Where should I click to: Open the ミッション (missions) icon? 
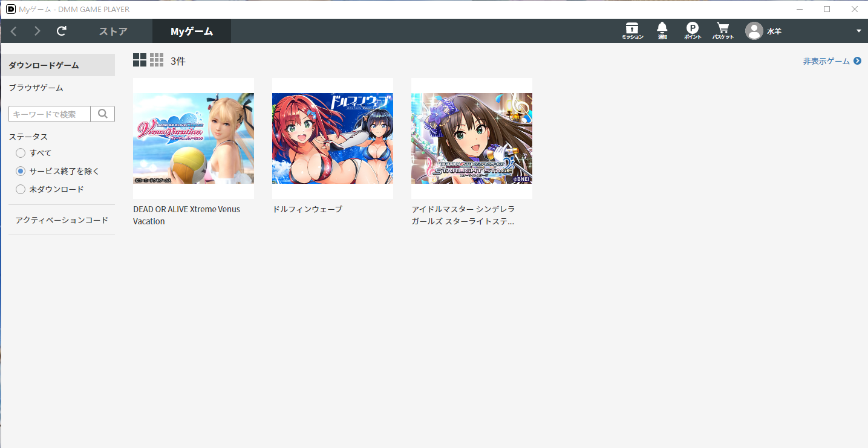[632, 31]
